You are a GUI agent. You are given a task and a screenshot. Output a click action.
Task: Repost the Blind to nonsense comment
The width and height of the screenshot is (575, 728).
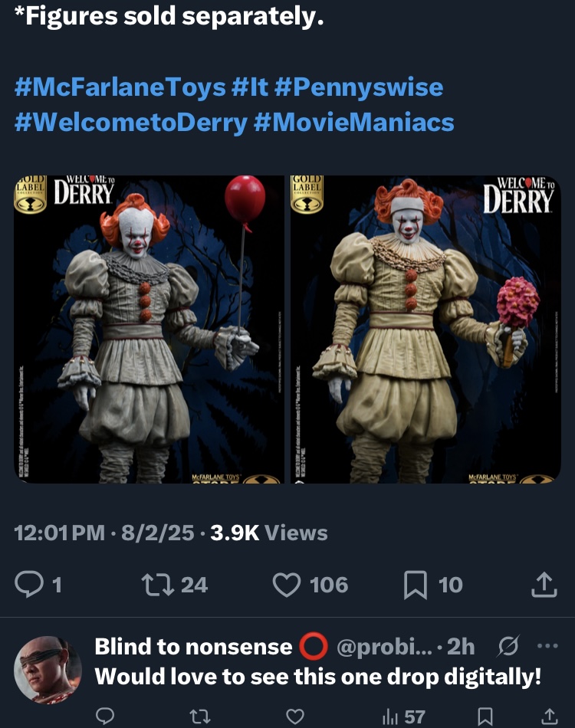200,717
